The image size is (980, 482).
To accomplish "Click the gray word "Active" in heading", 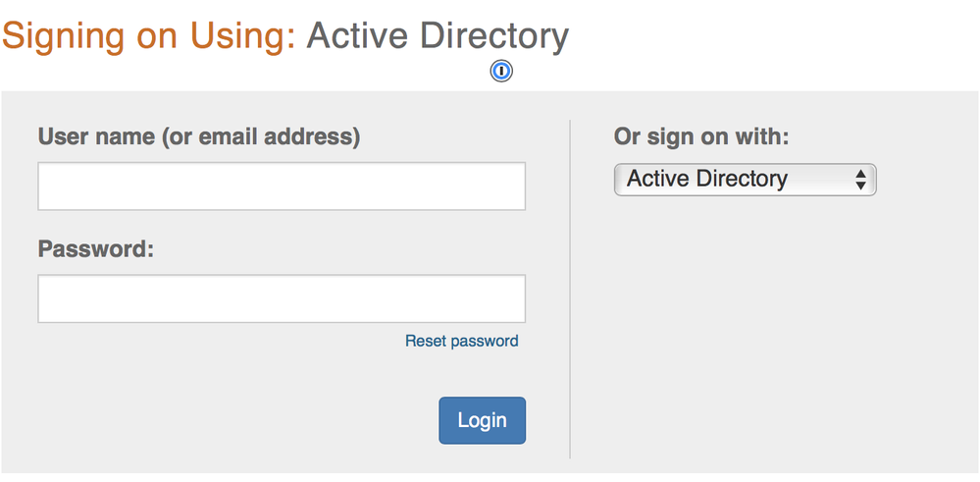I will click(x=358, y=37).
